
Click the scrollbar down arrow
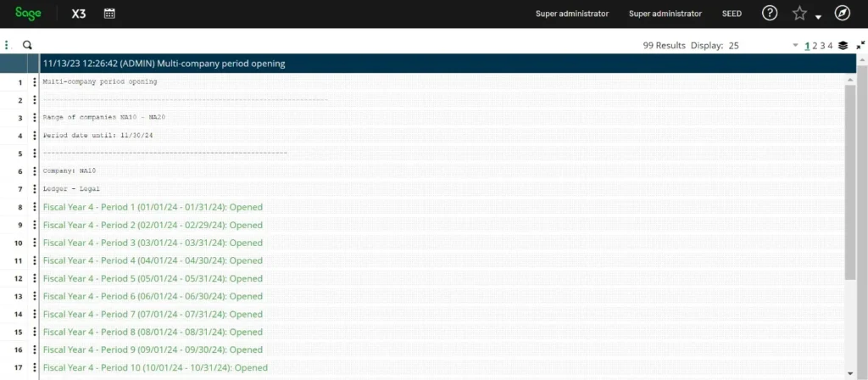pos(850,373)
